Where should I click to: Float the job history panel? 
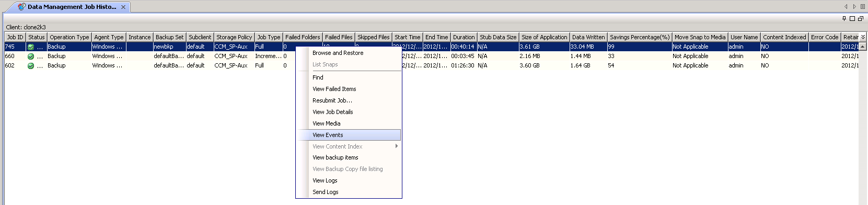click(x=860, y=18)
